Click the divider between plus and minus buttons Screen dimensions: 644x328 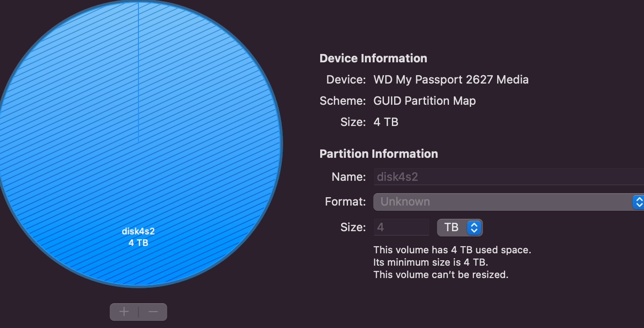[138, 312]
